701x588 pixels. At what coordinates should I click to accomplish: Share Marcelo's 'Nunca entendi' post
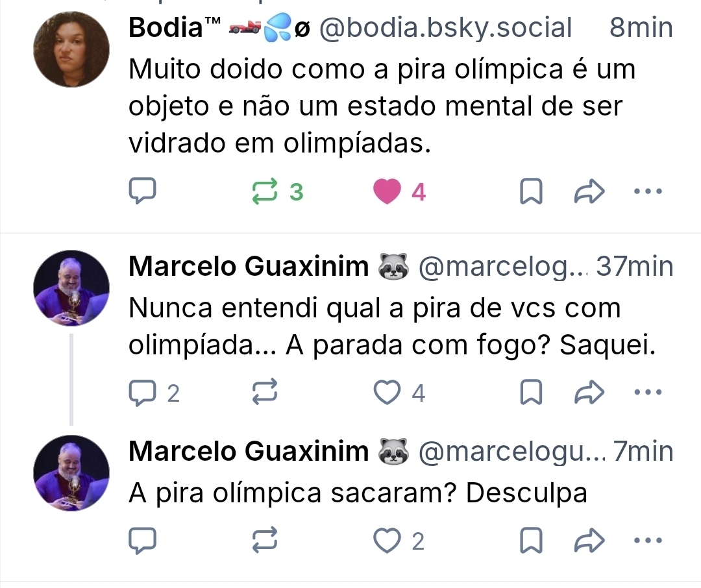(x=590, y=393)
